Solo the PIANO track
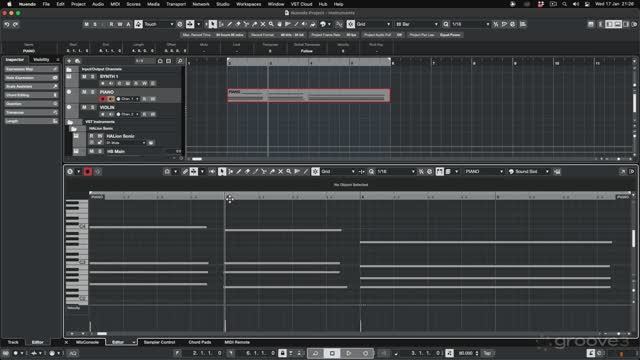The width and height of the screenshot is (640, 360). tap(92, 92)
